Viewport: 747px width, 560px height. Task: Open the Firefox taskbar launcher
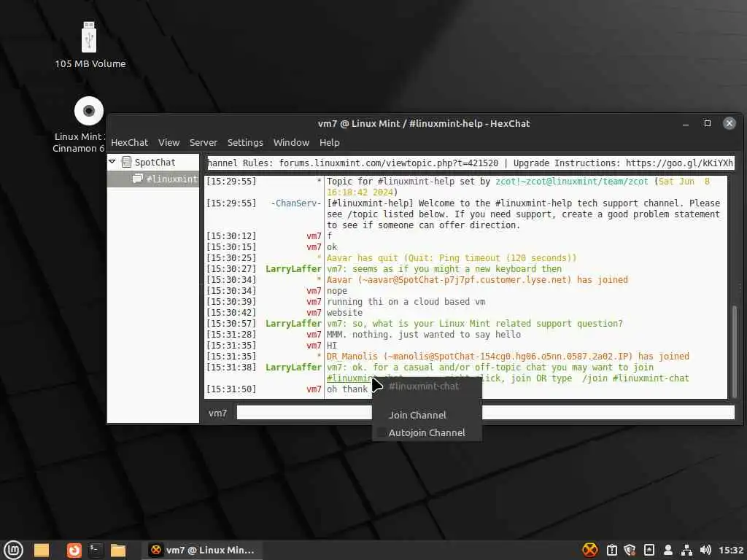pyautogui.click(x=74, y=550)
